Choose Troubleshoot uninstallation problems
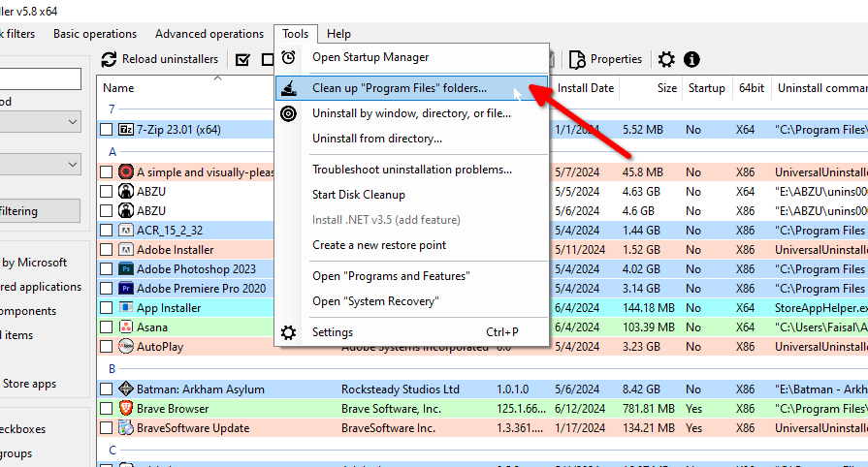 point(411,170)
